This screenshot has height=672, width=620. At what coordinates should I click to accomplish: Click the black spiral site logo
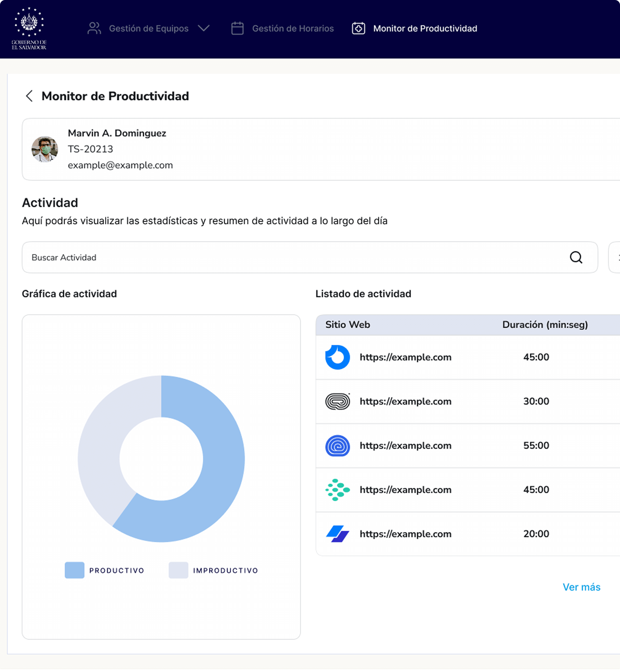point(337,401)
